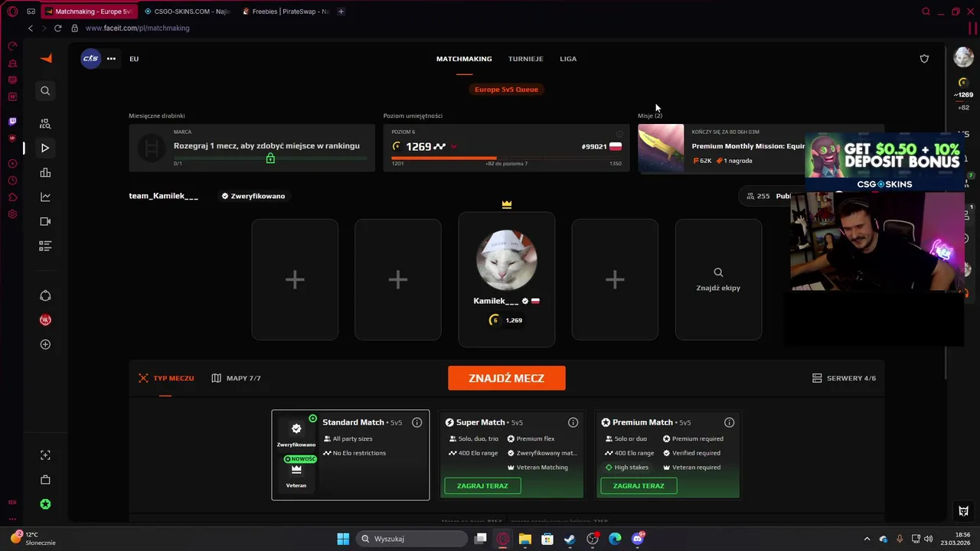Click ZAGRAJ TERAZ under Super Match
This screenshot has width=980, height=551.
tap(482, 486)
